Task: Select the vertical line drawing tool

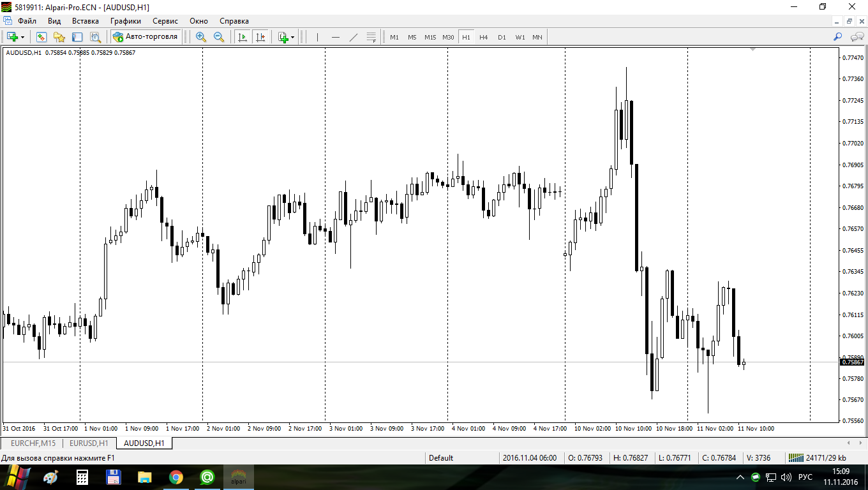Action: tap(317, 37)
